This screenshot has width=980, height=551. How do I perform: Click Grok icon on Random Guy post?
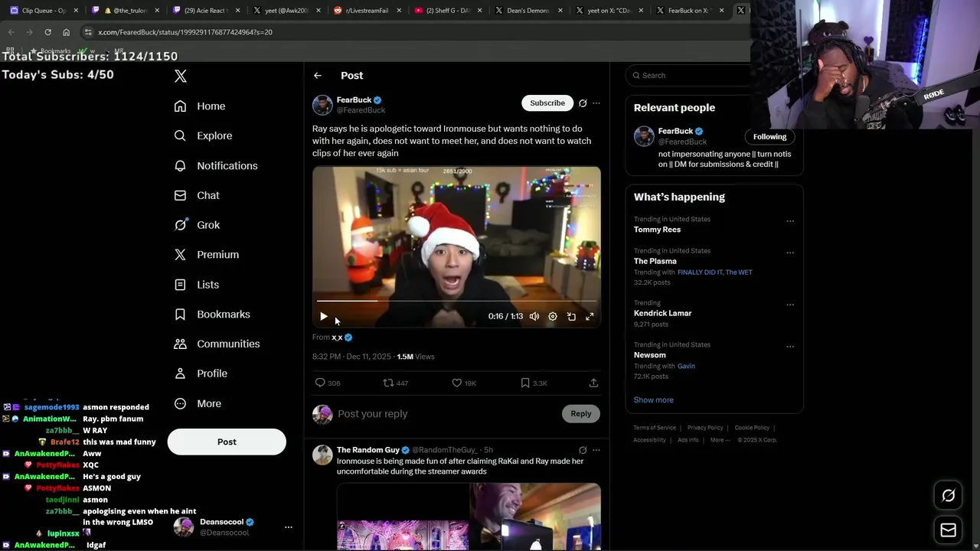pos(583,450)
